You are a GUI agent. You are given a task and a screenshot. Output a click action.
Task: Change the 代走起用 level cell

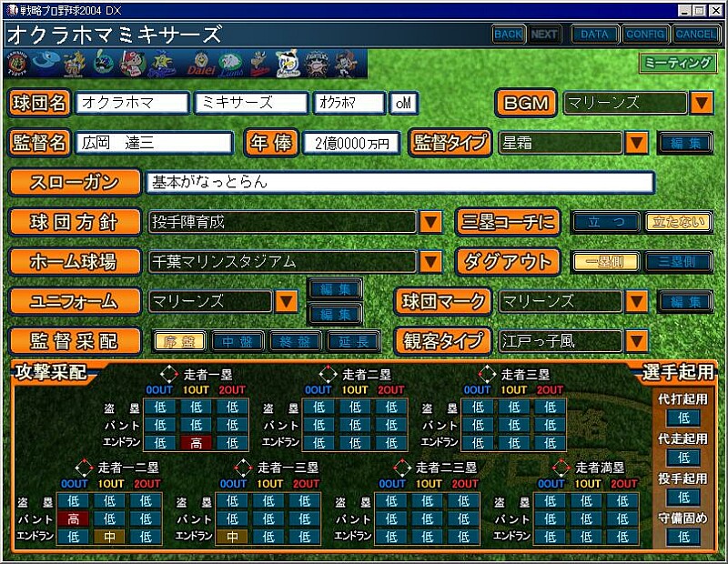683,458
